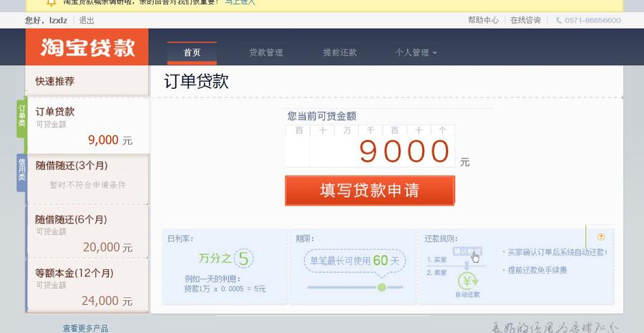This screenshot has width=644, height=333.
Task: Click the 9,000 元 amount in sidebar
Action: [x=110, y=140]
